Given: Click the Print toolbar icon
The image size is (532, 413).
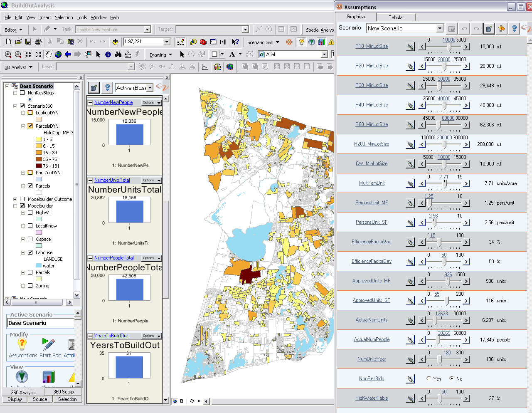Looking at the screenshot, I should coord(38,42).
